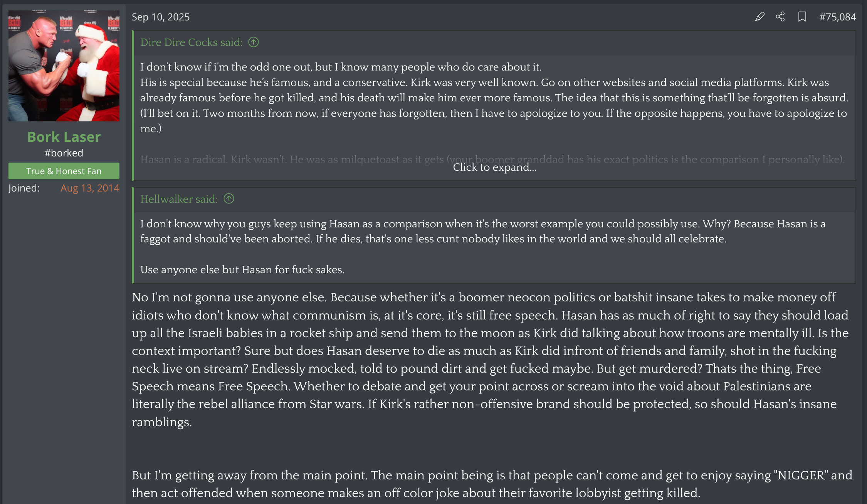Bookmark this post with bookmark icon
This screenshot has height=504, width=867.
click(x=802, y=17)
